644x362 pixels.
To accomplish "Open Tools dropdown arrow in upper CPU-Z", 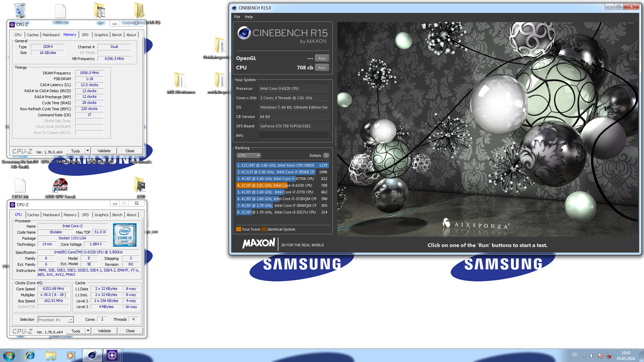I will (88, 151).
